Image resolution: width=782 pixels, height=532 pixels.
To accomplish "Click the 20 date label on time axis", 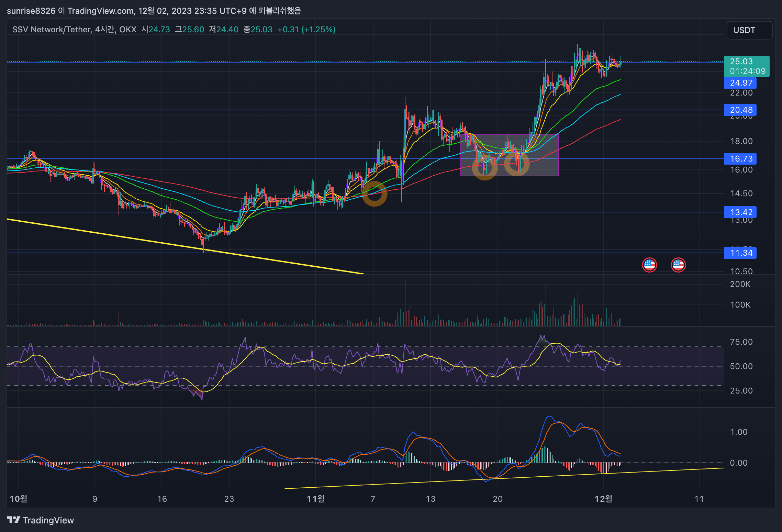I will [498, 499].
